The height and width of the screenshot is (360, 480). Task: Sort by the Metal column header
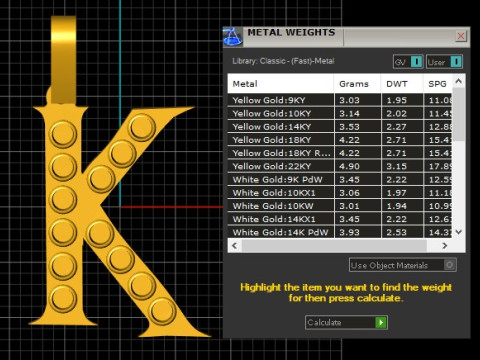click(281, 84)
